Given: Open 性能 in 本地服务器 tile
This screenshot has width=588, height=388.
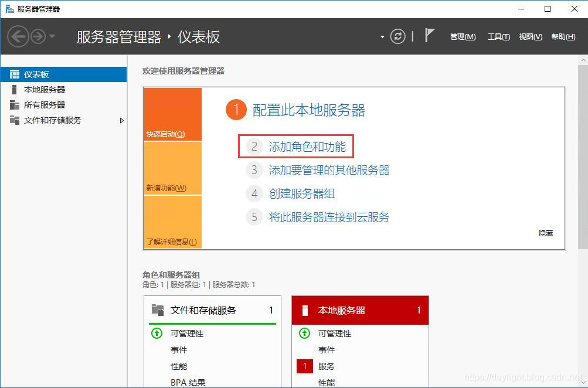Looking at the screenshot, I should coord(327,383).
